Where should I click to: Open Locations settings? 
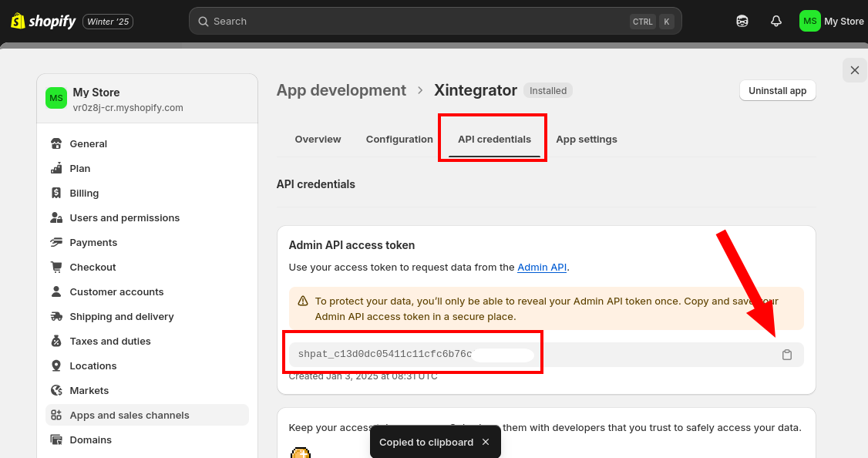coord(93,365)
